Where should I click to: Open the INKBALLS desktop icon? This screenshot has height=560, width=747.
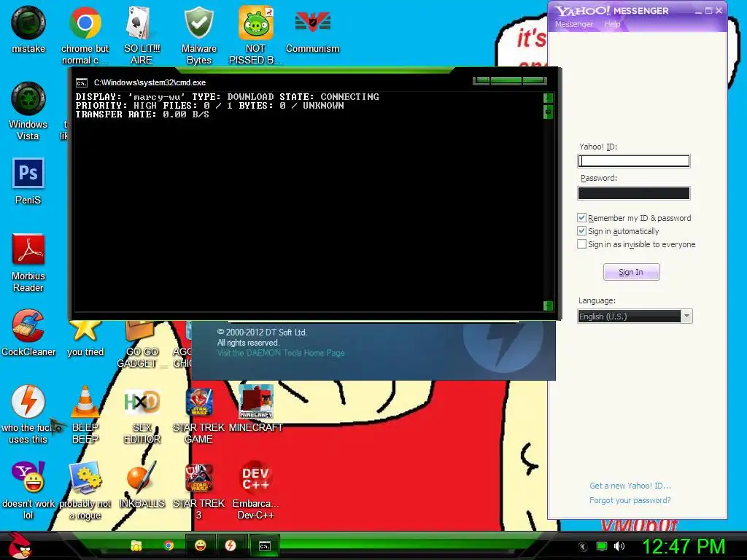point(142,477)
